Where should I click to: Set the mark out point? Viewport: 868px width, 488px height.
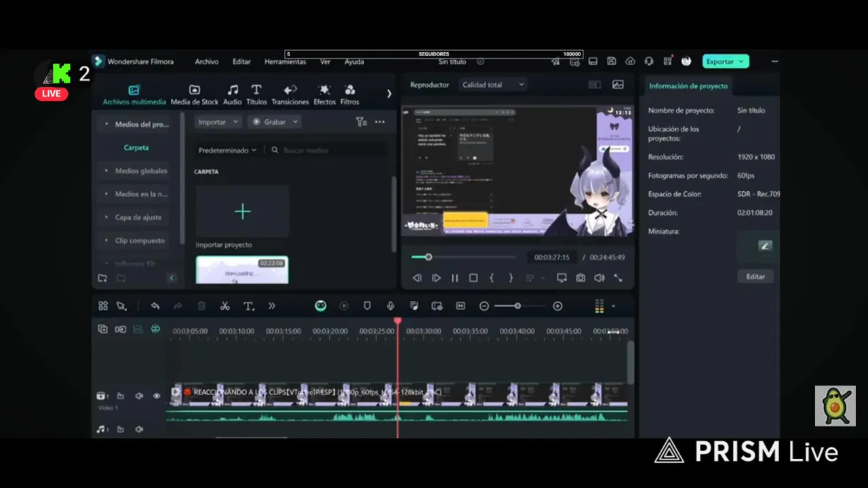(x=511, y=278)
